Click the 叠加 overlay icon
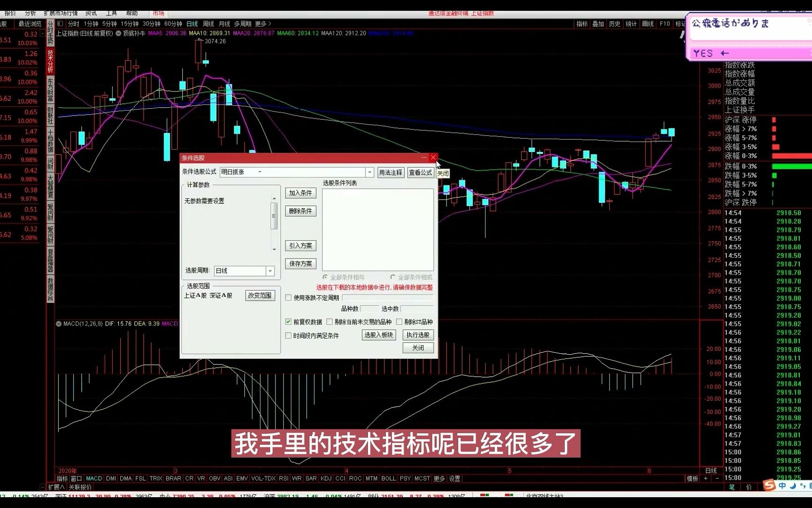This screenshot has width=812, height=508. (598, 24)
